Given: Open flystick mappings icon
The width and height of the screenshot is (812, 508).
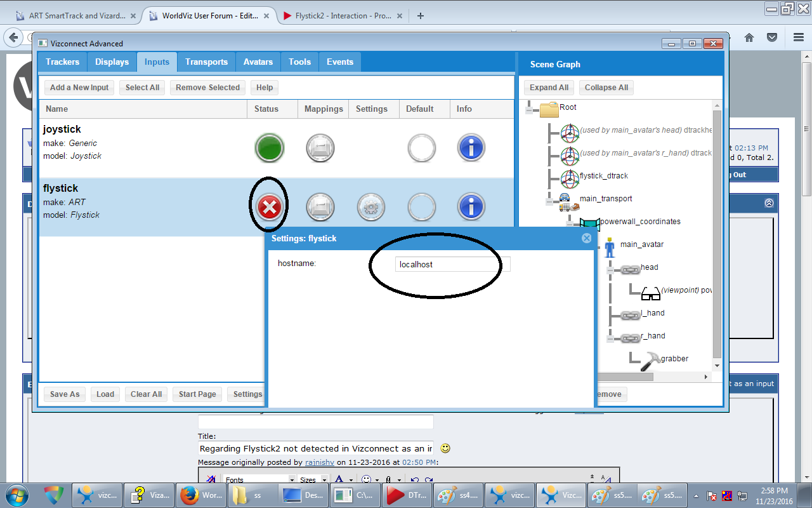Looking at the screenshot, I should pos(320,207).
